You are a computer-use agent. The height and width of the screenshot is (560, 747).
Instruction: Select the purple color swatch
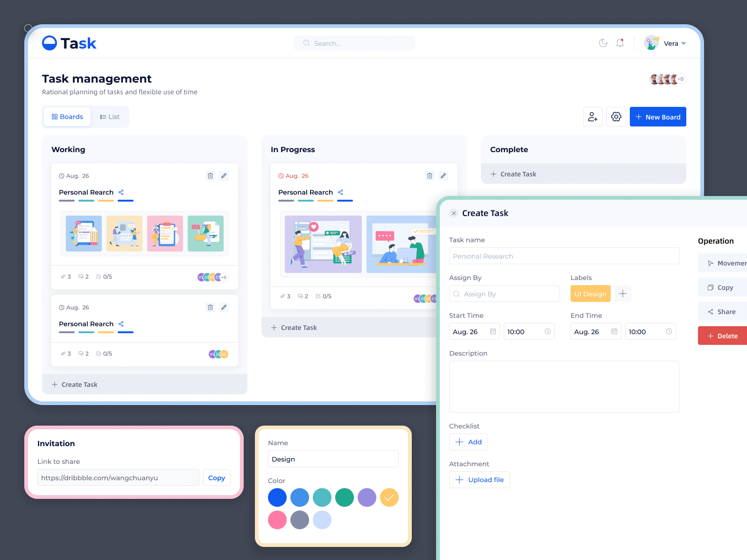coord(367,497)
